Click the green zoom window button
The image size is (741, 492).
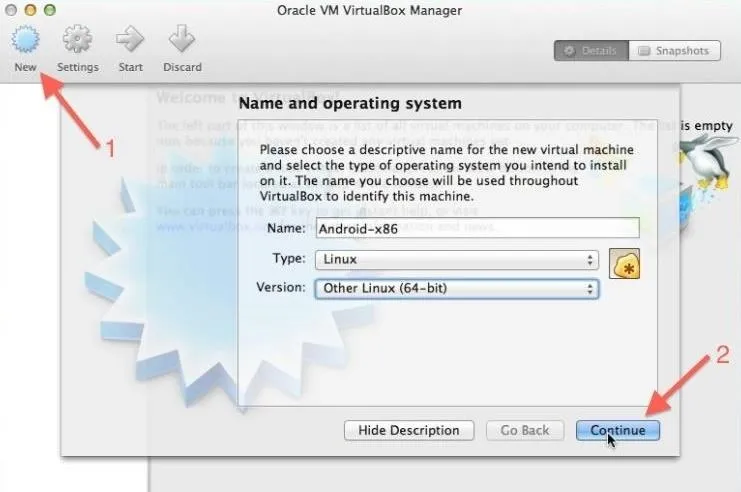click(x=50, y=10)
